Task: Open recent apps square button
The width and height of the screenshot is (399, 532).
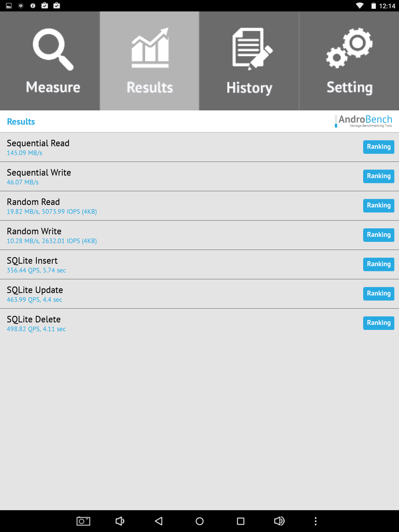Action: coord(241,521)
